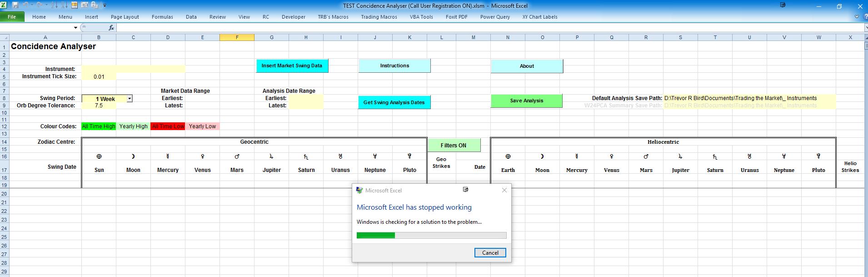Click the padlock protect sheet icon
Screen dimensions: 868x277
[x=95, y=5]
